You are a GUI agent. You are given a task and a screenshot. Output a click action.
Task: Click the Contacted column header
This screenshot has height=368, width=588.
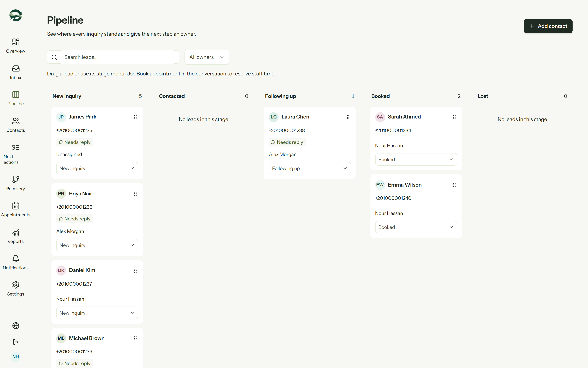pos(172,96)
